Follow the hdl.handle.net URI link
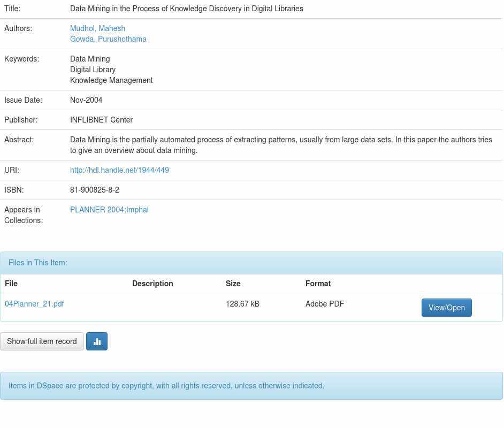This screenshot has height=428, width=504. tap(119, 170)
